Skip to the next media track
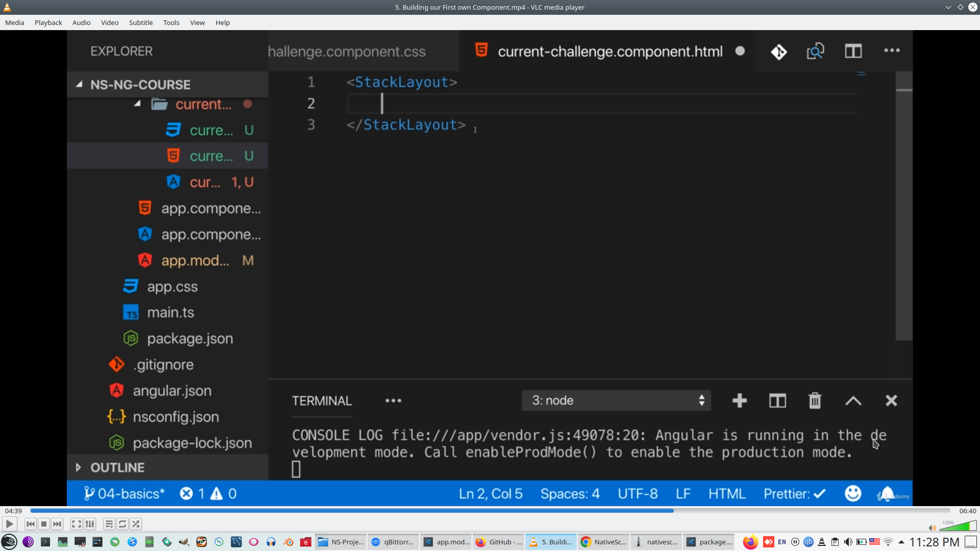Viewport: 980px width, 551px height. pyautogui.click(x=57, y=524)
